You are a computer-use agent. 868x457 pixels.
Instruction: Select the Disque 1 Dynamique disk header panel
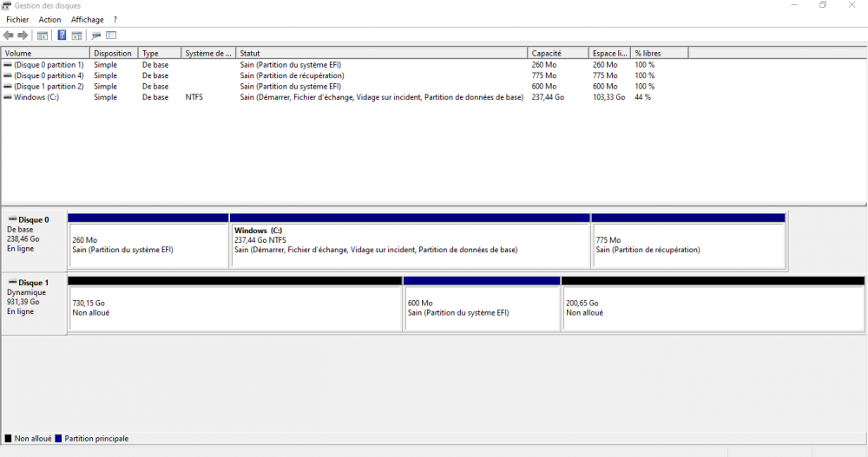(34, 304)
